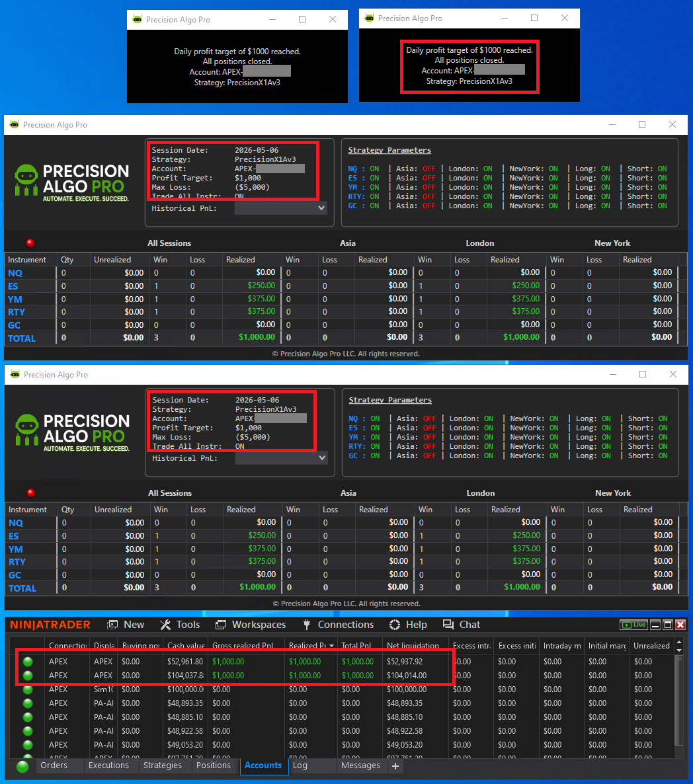693x784 pixels.
Task: Click the YM instrument in the lower Precision Algo Pro window
Action: pos(15,549)
